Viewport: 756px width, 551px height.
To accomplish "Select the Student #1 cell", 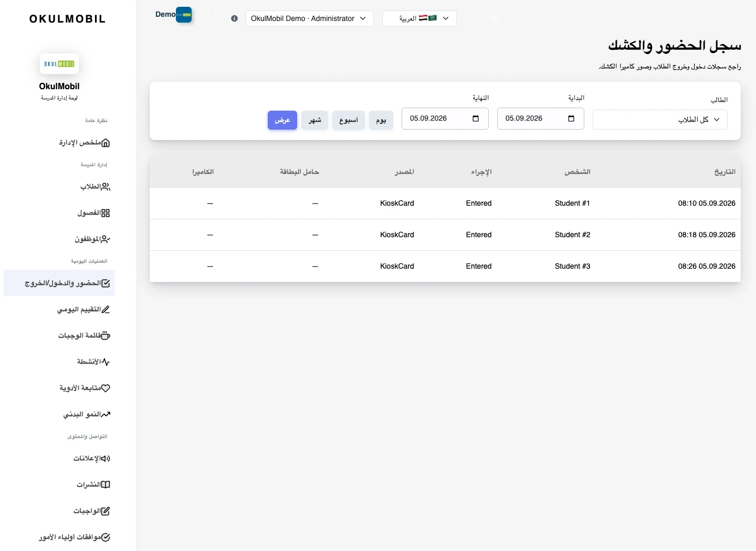I will coord(572,204).
